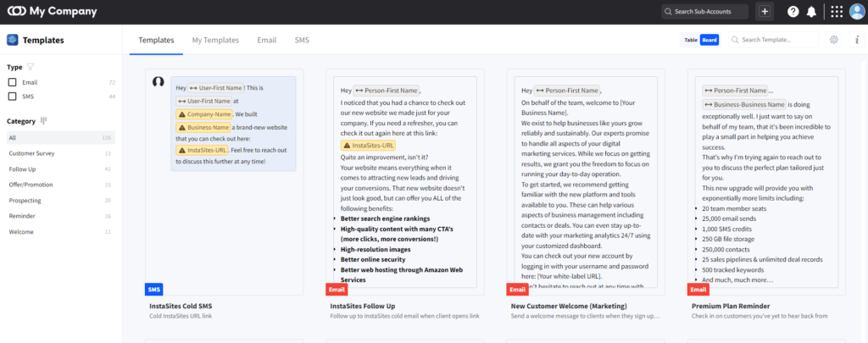Image resolution: width=868 pixels, height=343 pixels.
Task: Click the InstaSites-URL tag in Follow Up email
Action: [369, 146]
